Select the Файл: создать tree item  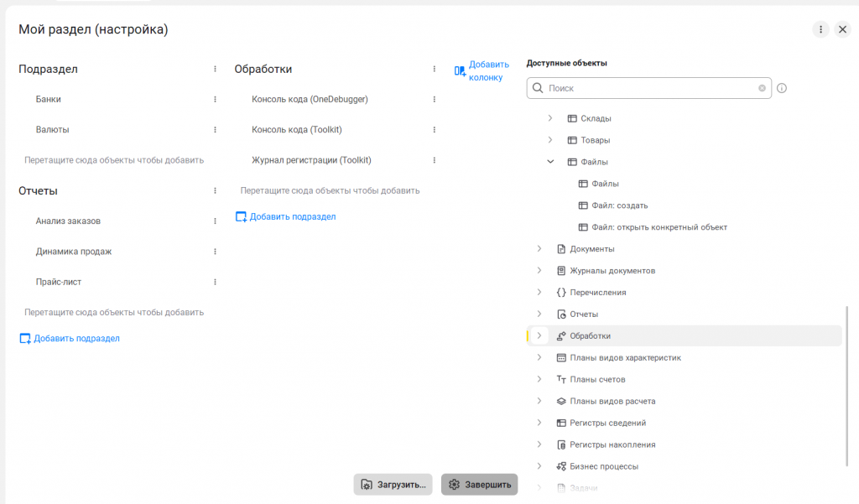[619, 205]
